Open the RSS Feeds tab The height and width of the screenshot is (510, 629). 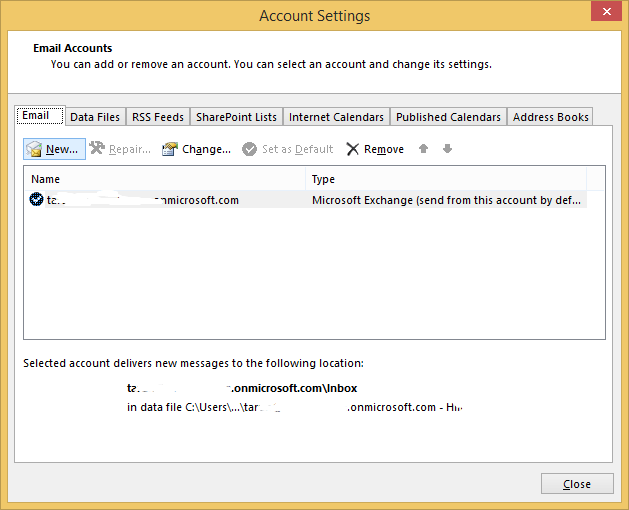click(x=158, y=117)
